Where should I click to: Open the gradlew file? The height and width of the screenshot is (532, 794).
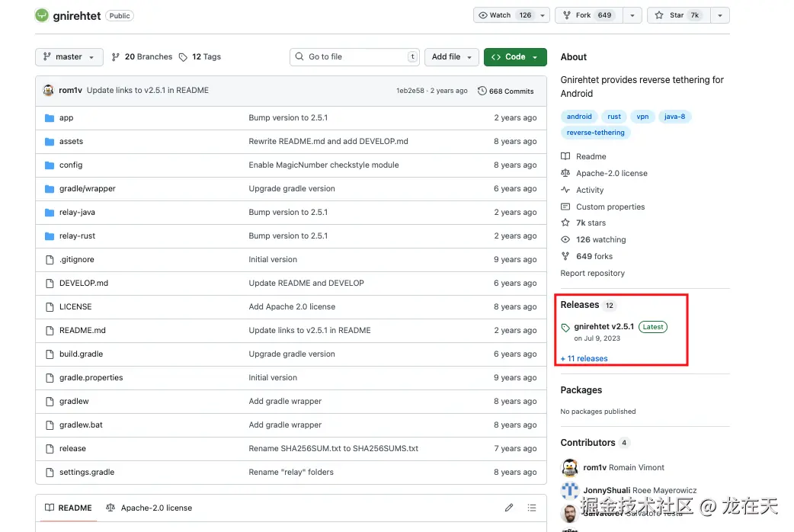pos(74,401)
